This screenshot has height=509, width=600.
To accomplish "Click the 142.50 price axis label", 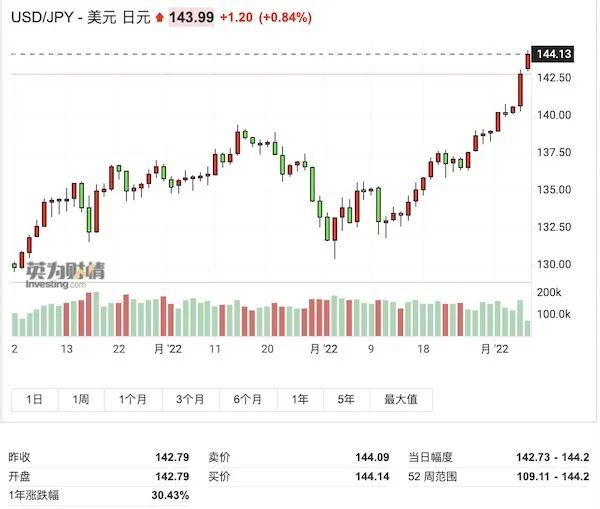I will (553, 78).
